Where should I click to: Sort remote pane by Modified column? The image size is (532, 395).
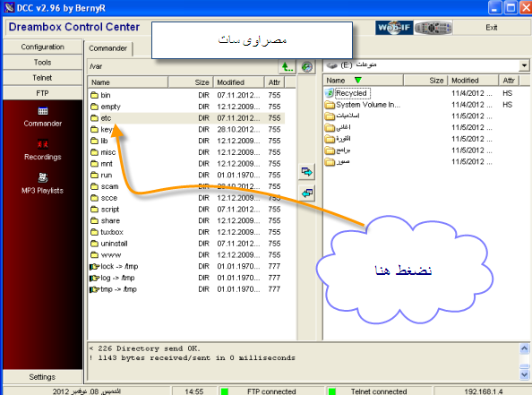238,82
